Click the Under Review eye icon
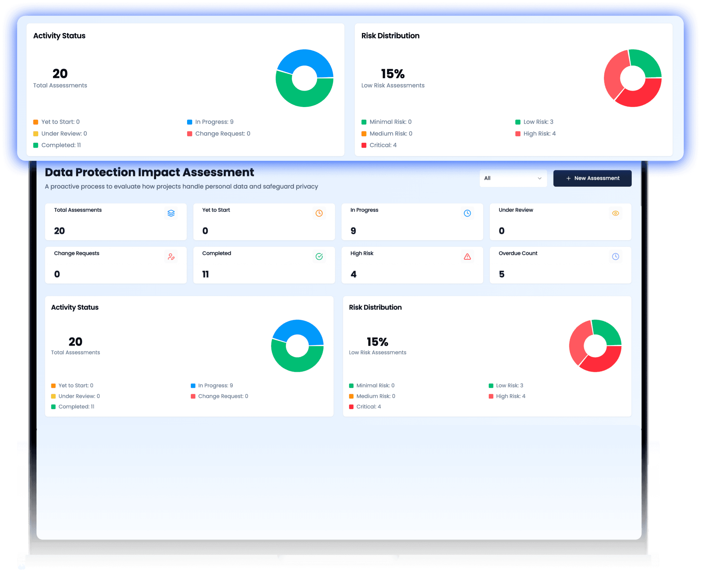This screenshot has width=701, height=588. (x=615, y=213)
